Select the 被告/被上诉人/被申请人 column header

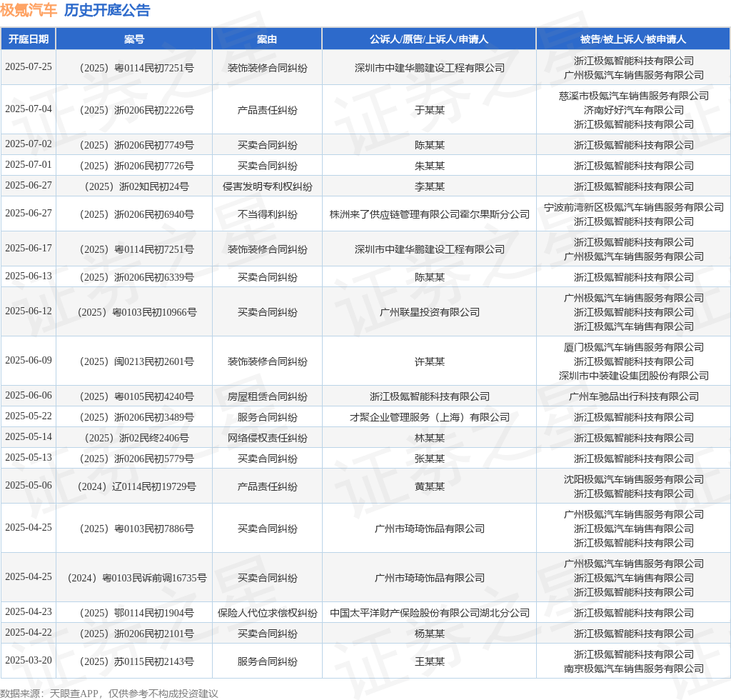pos(634,39)
